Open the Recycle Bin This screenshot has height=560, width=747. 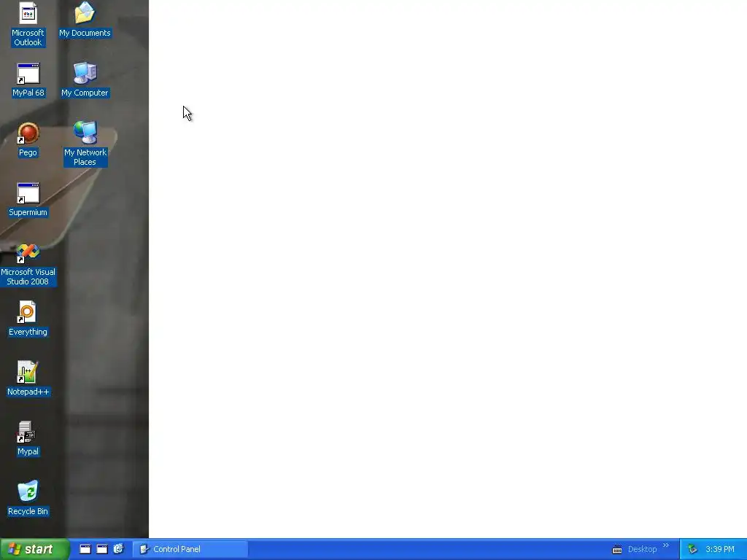(28, 499)
